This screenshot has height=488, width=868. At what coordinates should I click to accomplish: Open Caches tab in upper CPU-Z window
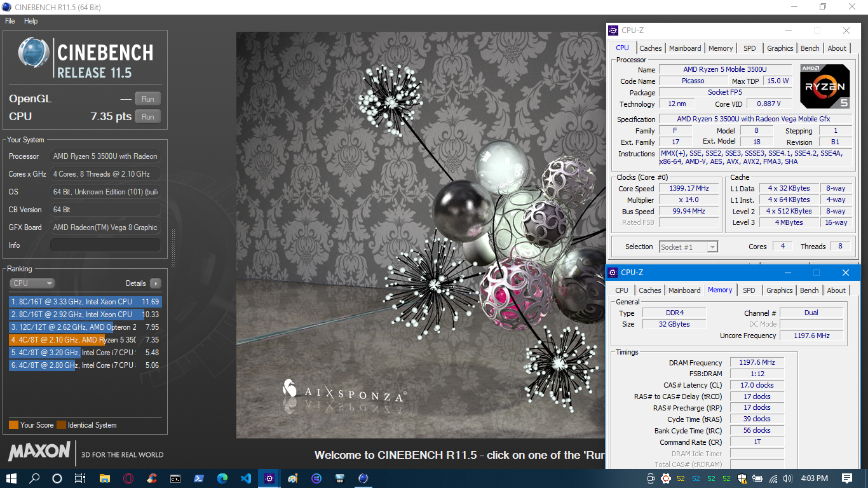(650, 48)
